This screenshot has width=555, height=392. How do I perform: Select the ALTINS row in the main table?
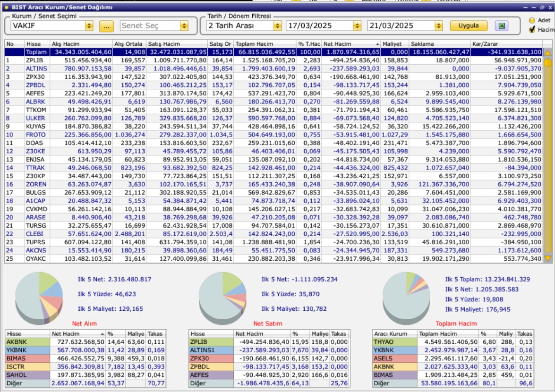(273, 68)
